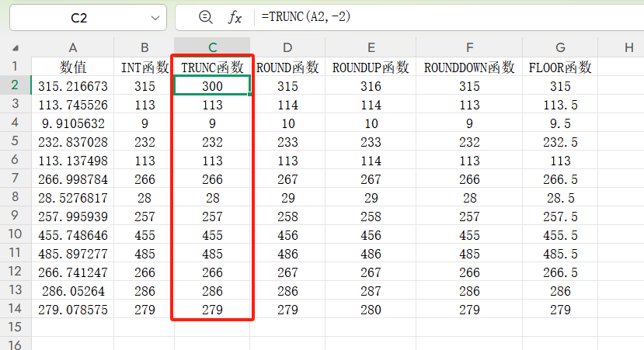The image size is (644, 350).
Task: Click ROUNDUP cell showing 287
Action: 371,291
